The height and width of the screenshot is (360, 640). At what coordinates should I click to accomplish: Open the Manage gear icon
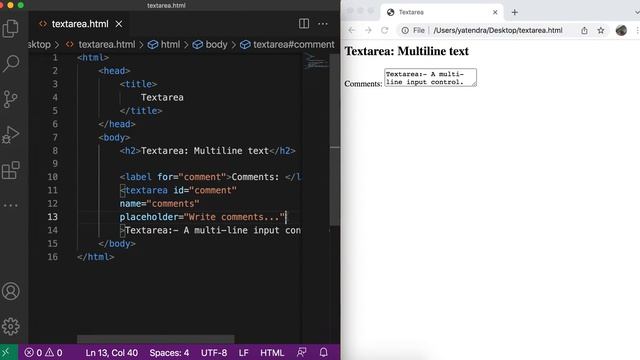tap(11, 326)
